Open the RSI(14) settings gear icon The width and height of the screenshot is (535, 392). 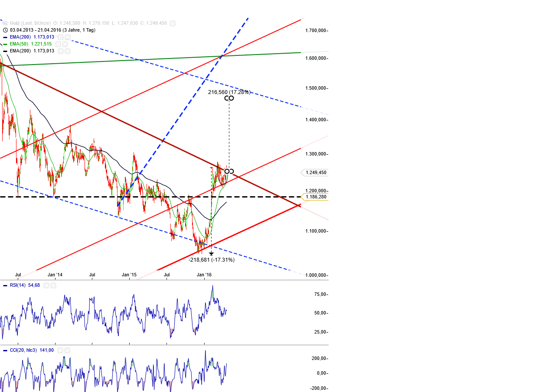click(x=46, y=285)
